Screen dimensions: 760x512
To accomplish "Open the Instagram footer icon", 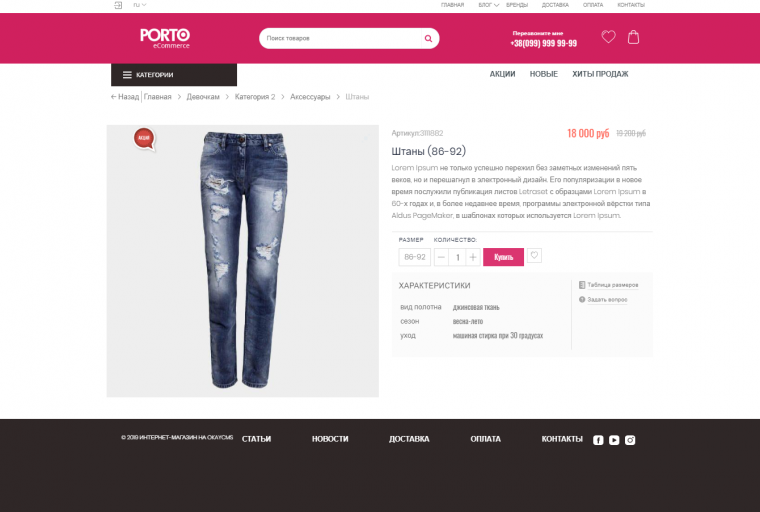I will [630, 440].
